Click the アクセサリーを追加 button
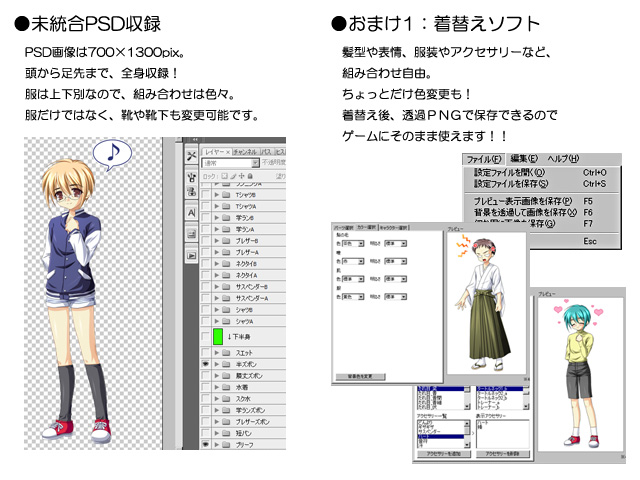 [x=444, y=454]
